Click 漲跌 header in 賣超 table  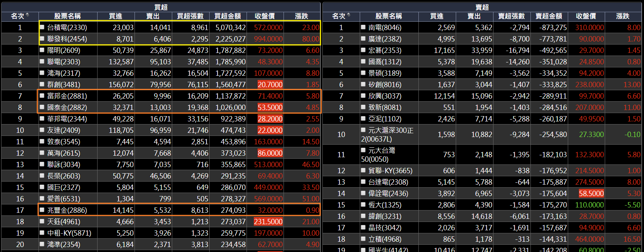(x=623, y=16)
